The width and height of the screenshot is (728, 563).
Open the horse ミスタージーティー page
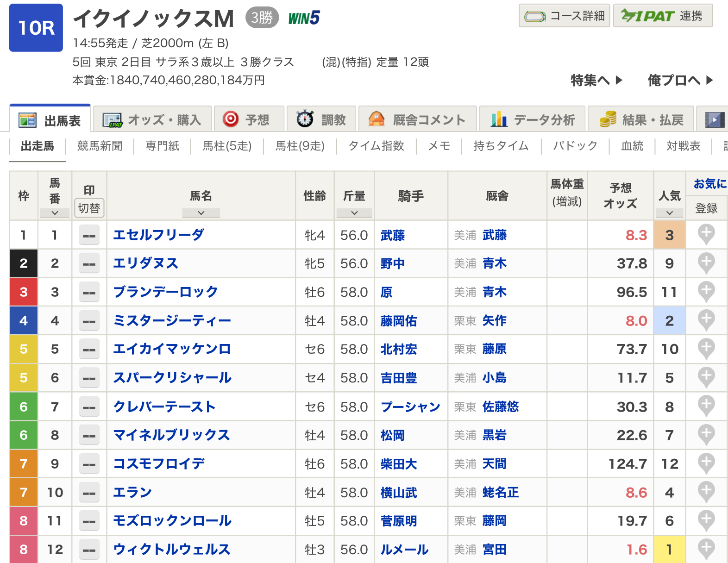click(x=172, y=321)
